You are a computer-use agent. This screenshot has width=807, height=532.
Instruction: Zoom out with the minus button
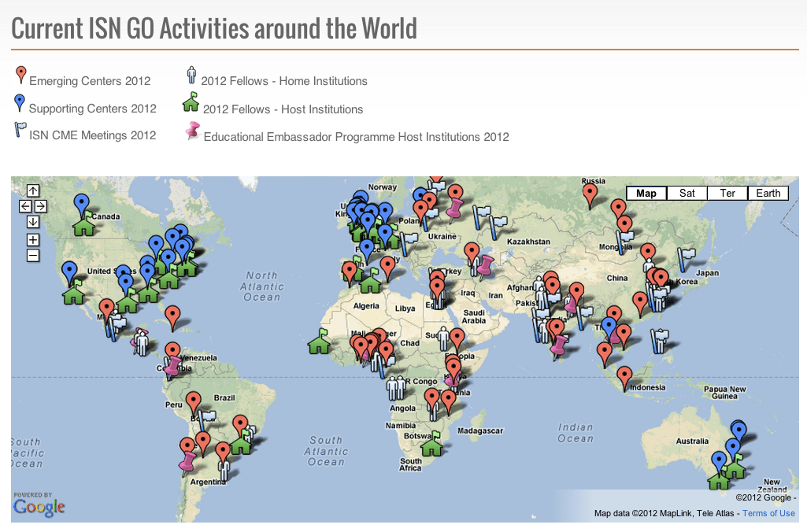(33, 255)
